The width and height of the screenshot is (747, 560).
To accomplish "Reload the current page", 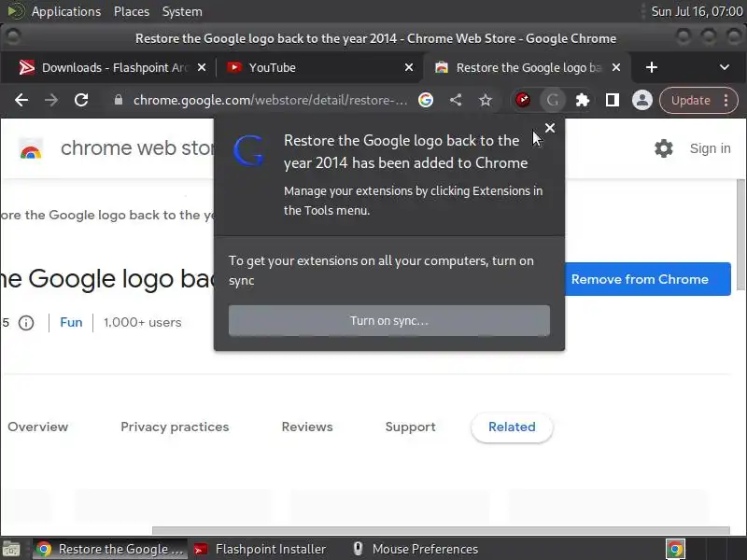I will [x=81, y=100].
